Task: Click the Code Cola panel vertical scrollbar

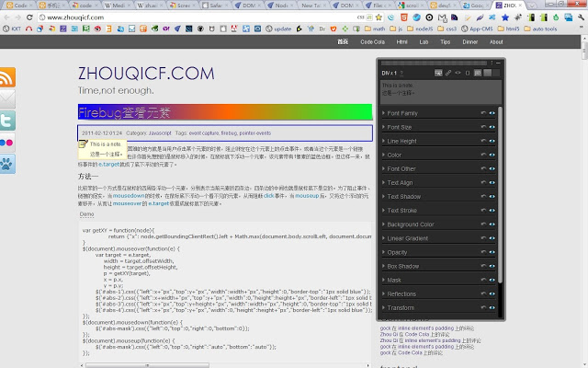Action: coord(500,195)
